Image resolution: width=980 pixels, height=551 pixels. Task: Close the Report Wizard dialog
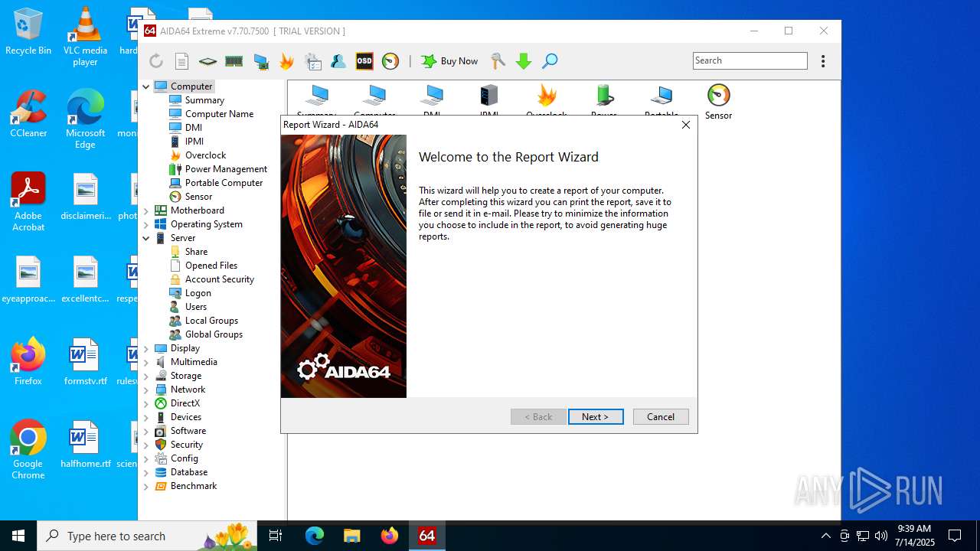pyautogui.click(x=686, y=125)
